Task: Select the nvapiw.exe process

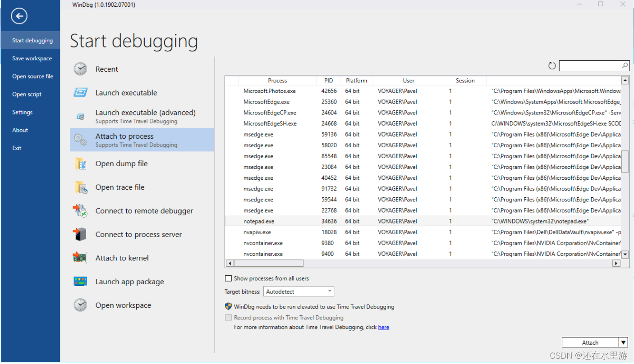Action: coord(423,232)
